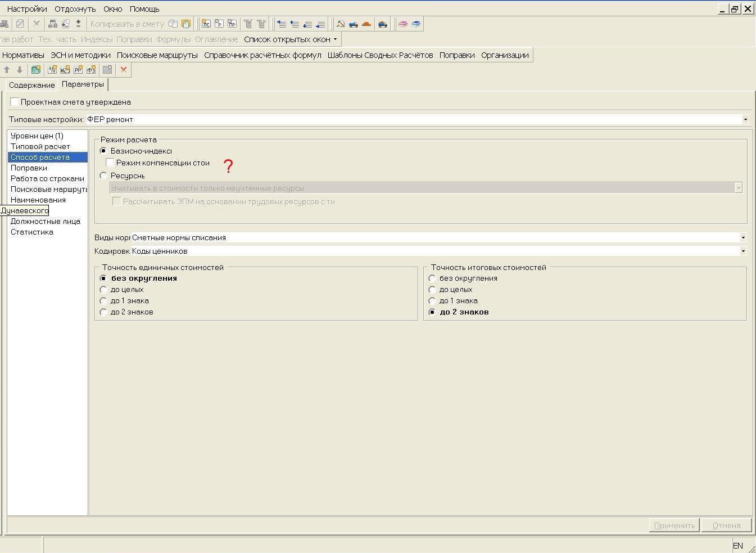The height and width of the screenshot is (553, 756).
Task: Open the Нормативы section
Action: [23, 55]
